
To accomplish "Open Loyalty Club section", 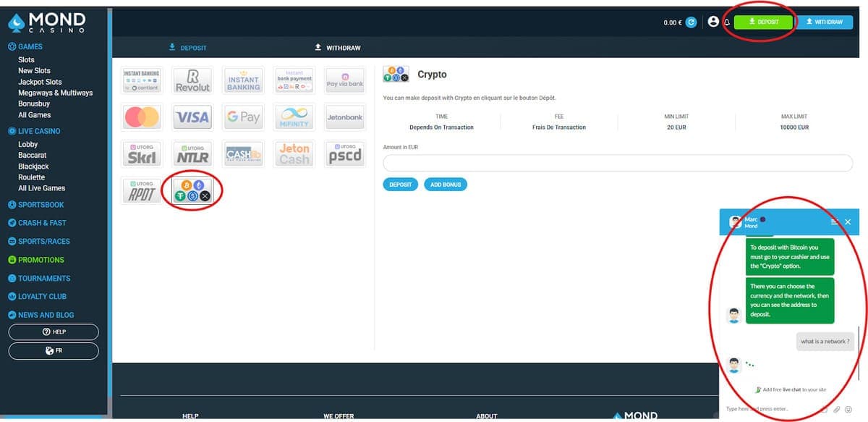I will pyautogui.click(x=37, y=297).
